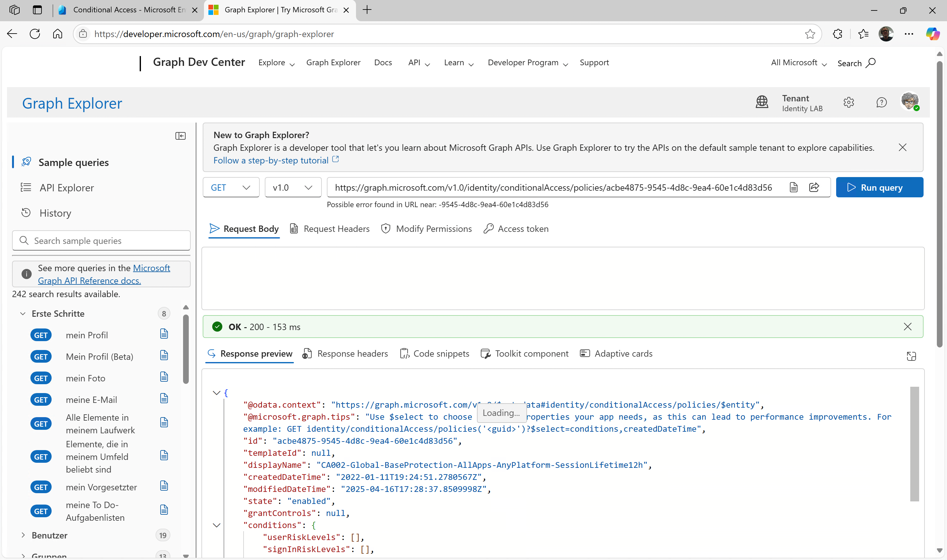Open the Code snippets tab

click(x=434, y=353)
